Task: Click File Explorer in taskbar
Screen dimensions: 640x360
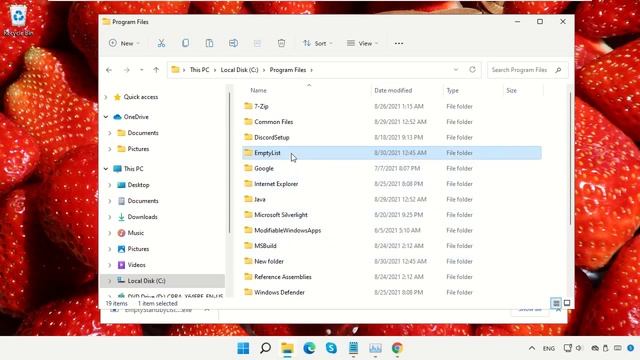Action: pyautogui.click(x=287, y=348)
